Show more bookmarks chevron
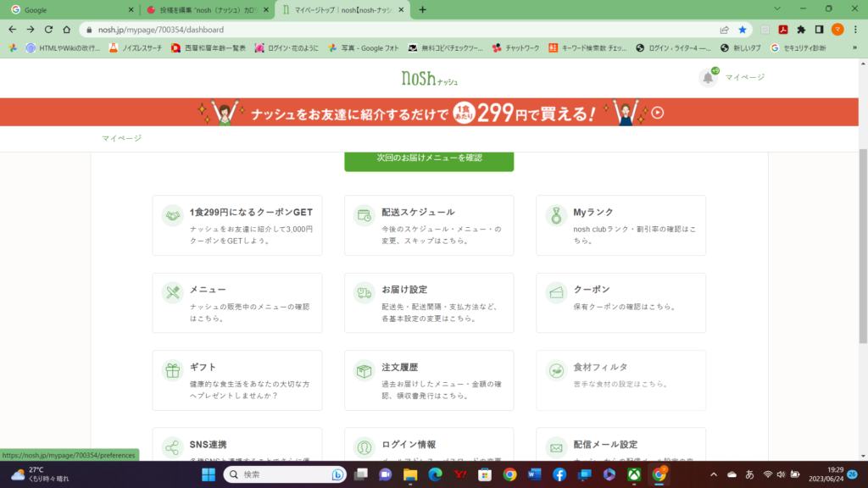 854,48
